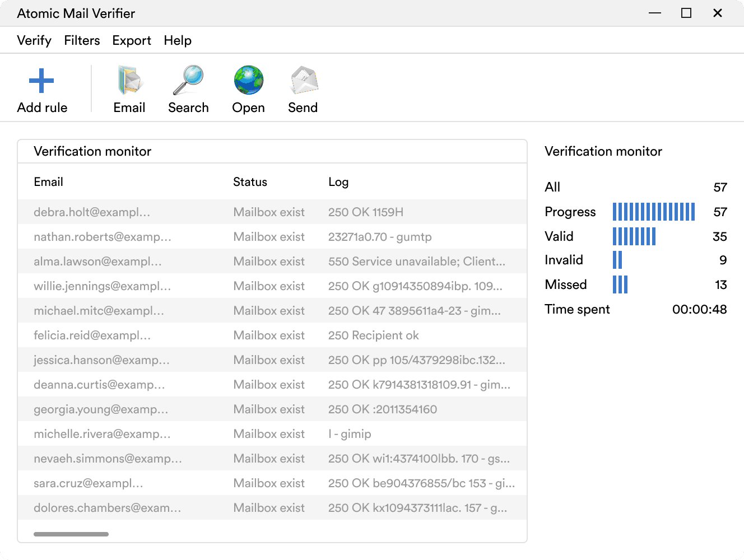Open the Filters menu

(82, 40)
